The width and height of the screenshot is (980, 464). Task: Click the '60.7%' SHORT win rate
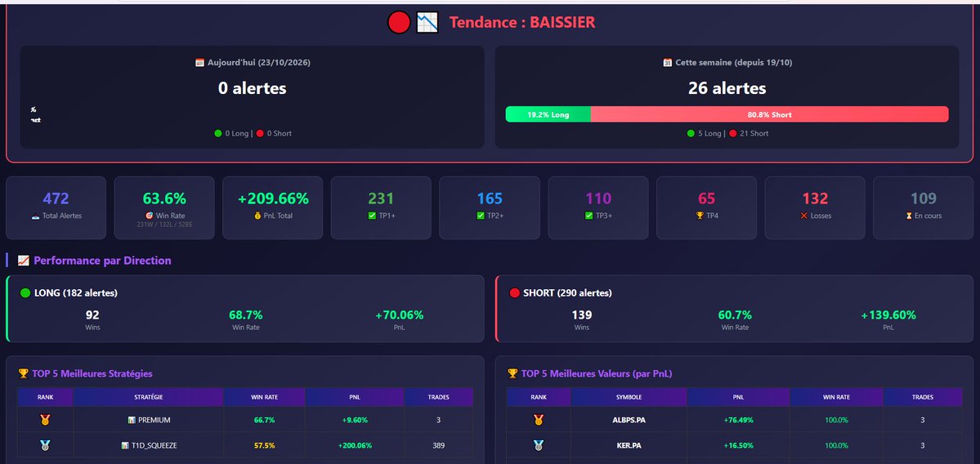click(x=735, y=315)
